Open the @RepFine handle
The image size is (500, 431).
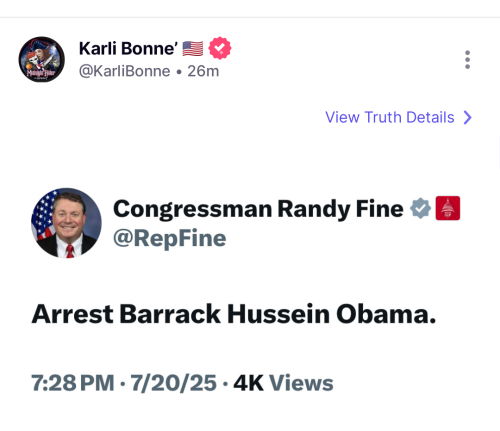tap(170, 239)
